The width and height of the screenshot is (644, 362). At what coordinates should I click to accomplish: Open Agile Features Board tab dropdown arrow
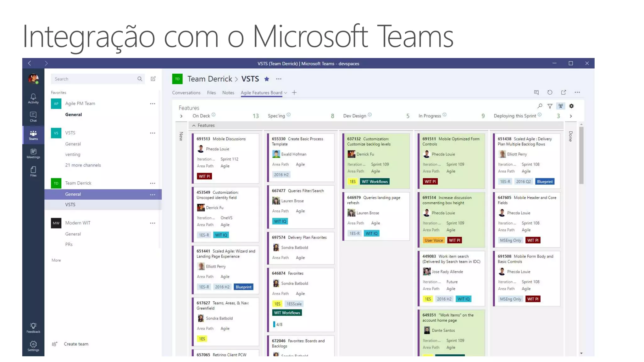point(286,93)
